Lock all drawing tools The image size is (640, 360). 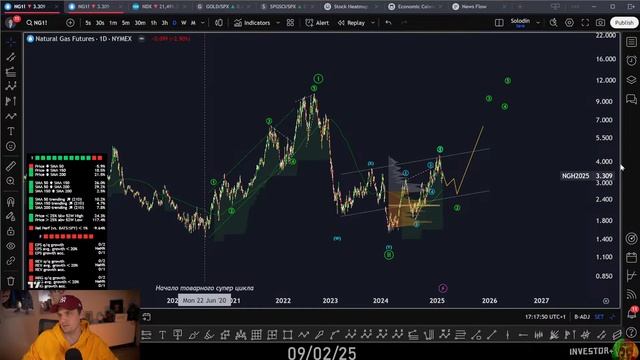click(x=11, y=231)
